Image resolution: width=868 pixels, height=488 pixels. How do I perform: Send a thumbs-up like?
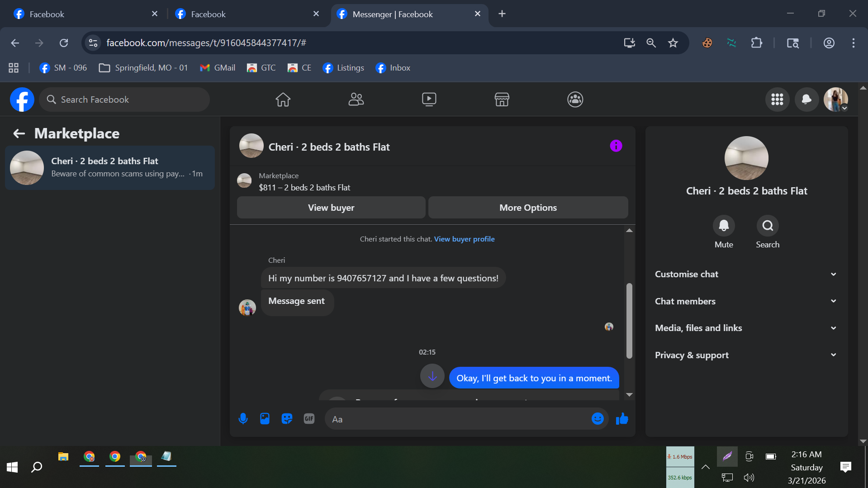coord(622,419)
